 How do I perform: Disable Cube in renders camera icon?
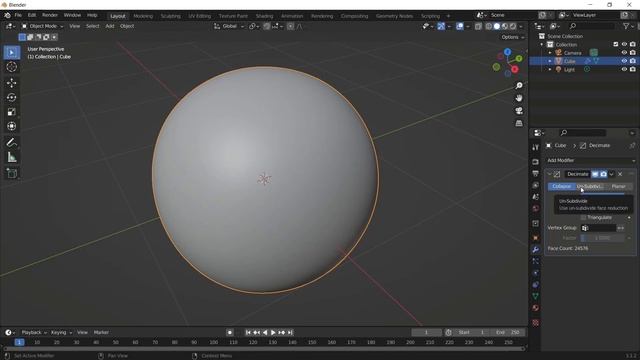coord(633,61)
